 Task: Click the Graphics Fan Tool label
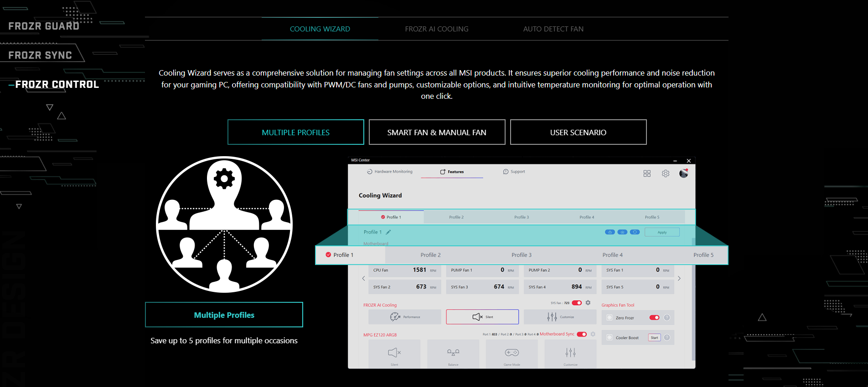[618, 305]
